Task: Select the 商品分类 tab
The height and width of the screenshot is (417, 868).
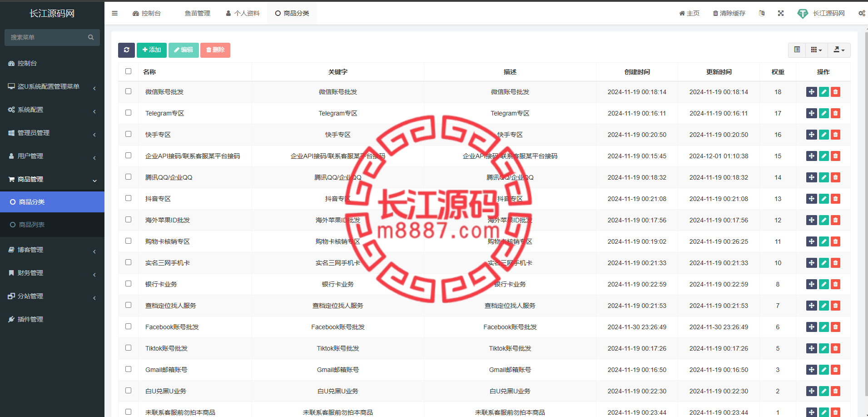Action: [292, 13]
